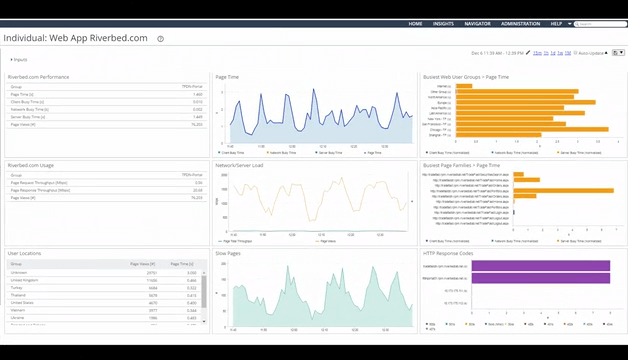Click the longest bar in Busiest Page Families
The image size is (628, 360).
tap(564, 191)
